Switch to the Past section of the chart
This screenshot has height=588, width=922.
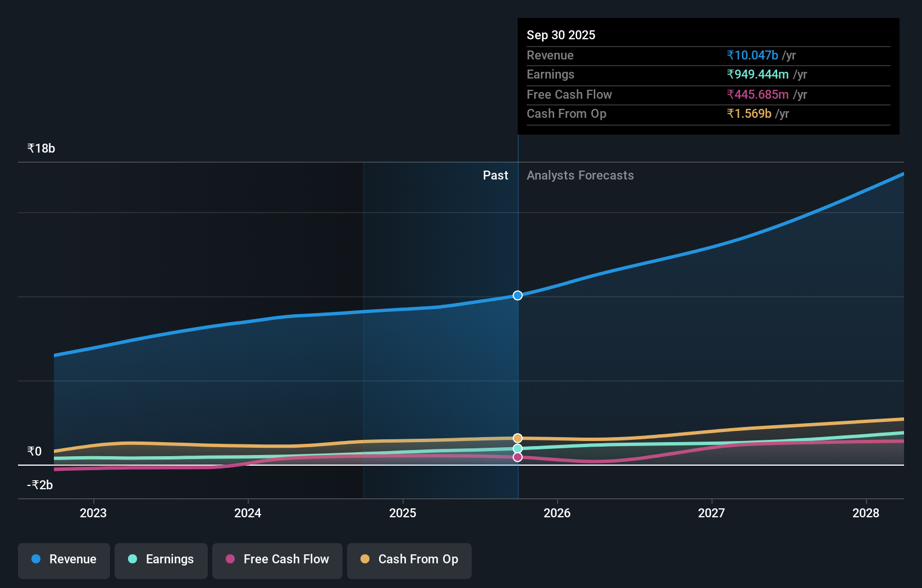(x=495, y=175)
